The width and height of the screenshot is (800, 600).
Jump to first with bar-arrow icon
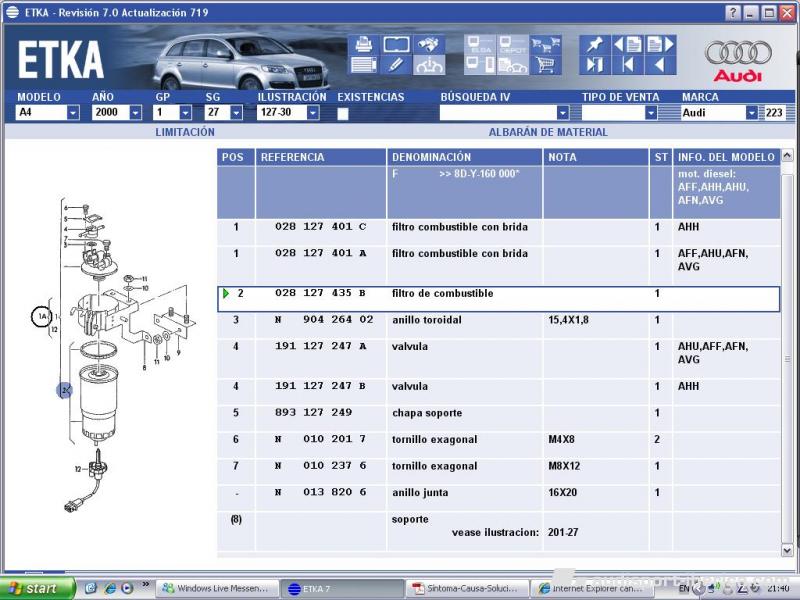click(628, 65)
